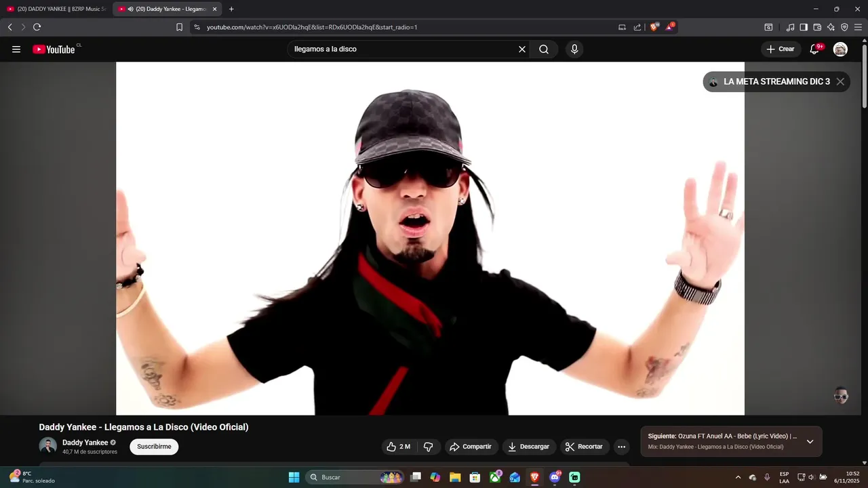Reload the page with refresh icon
The width and height of the screenshot is (868, 488).
(37, 27)
